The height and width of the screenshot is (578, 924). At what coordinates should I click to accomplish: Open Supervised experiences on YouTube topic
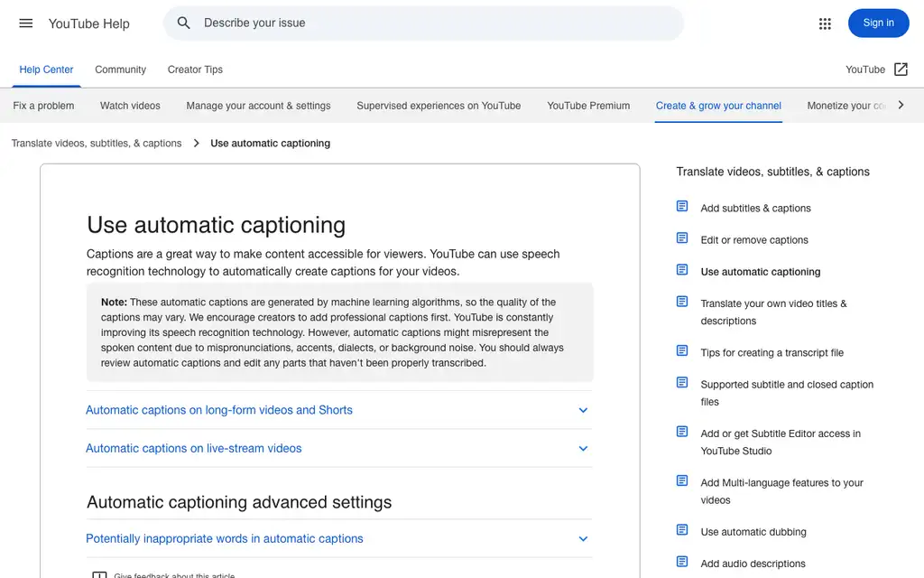439,106
